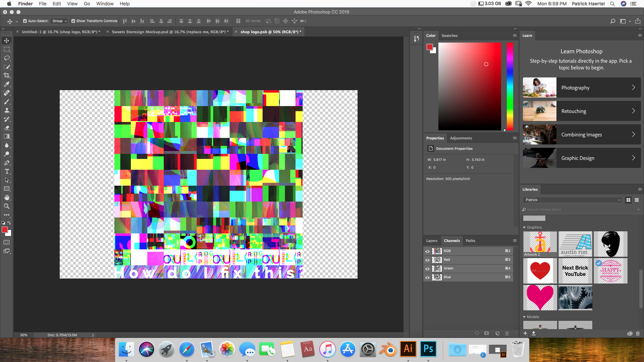Select the Crop tool in toolbar
The width and height of the screenshot is (644, 362).
[7, 75]
